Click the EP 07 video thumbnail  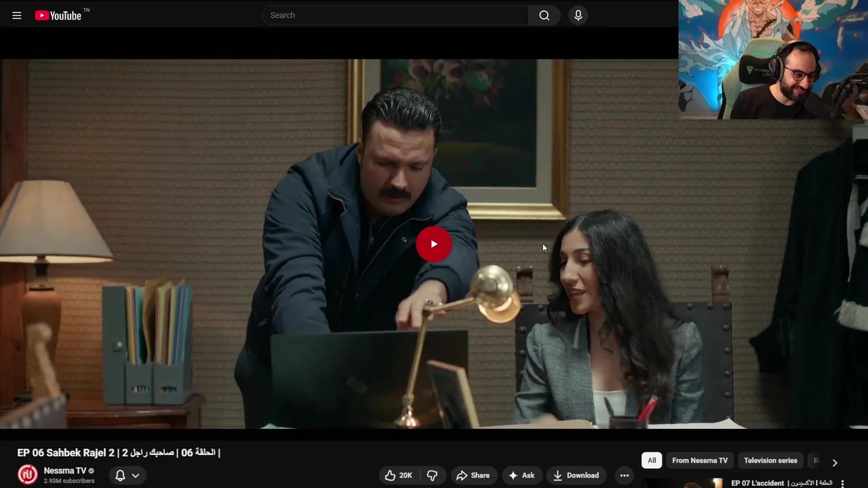(682, 483)
